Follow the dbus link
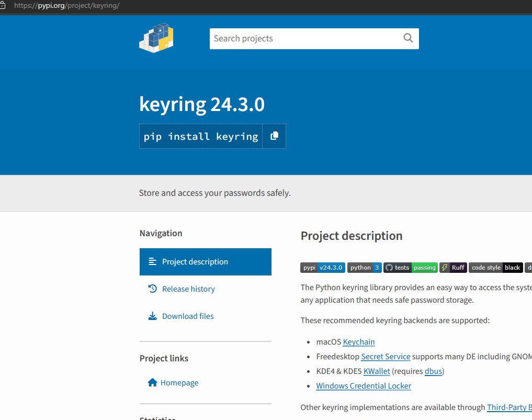532x420 pixels. (x=433, y=371)
